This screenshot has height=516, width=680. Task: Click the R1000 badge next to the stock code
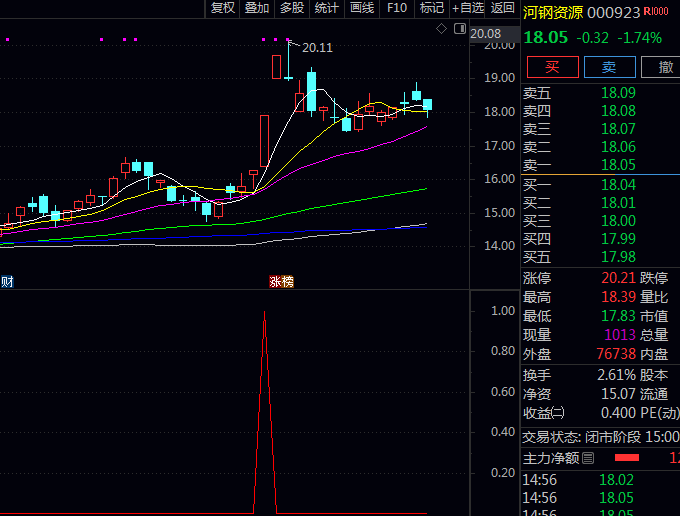[657, 12]
